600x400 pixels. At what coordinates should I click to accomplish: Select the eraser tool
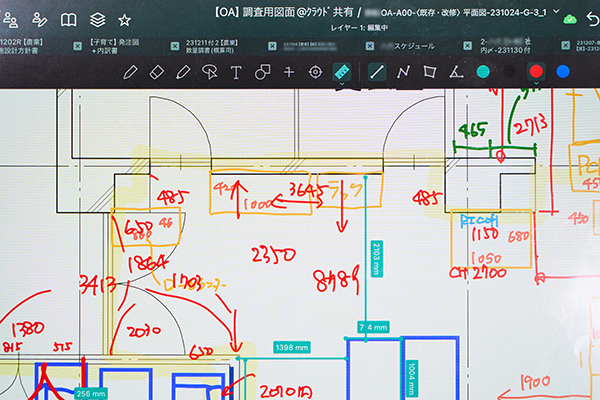(x=156, y=72)
